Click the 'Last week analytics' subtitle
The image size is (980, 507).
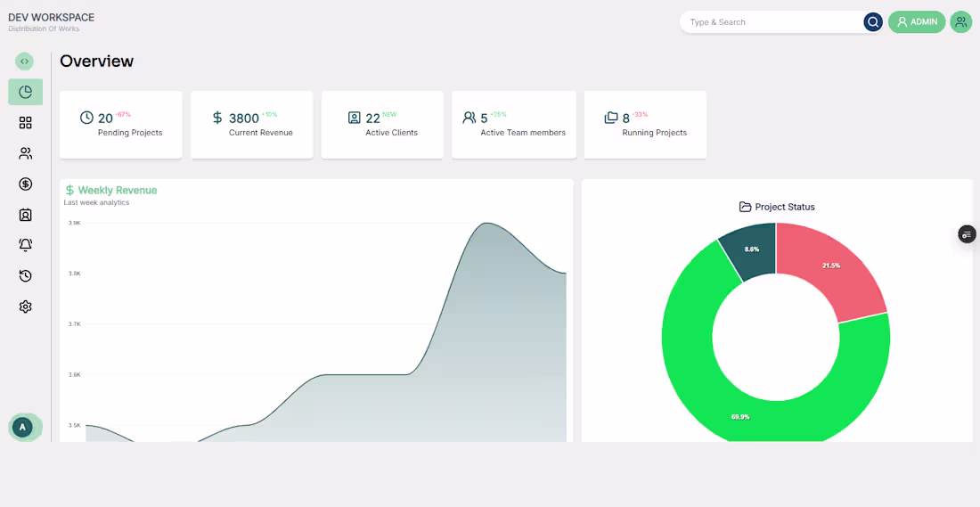click(x=96, y=202)
